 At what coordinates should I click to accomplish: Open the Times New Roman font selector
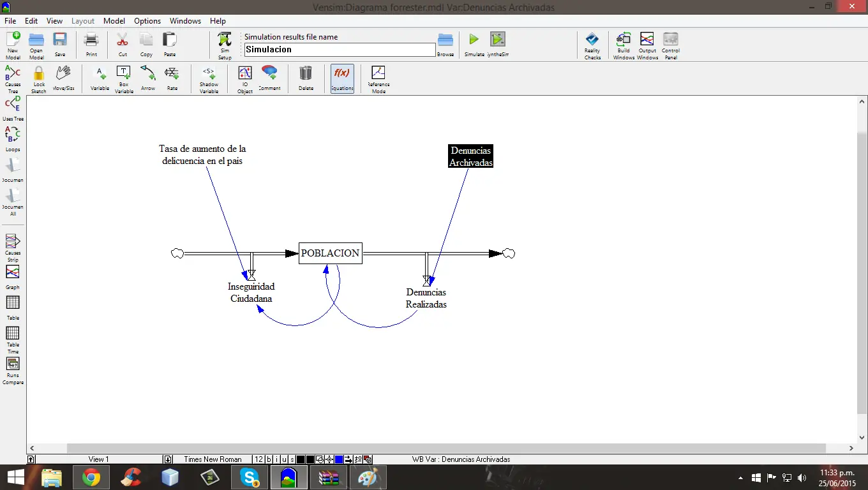[x=213, y=459]
